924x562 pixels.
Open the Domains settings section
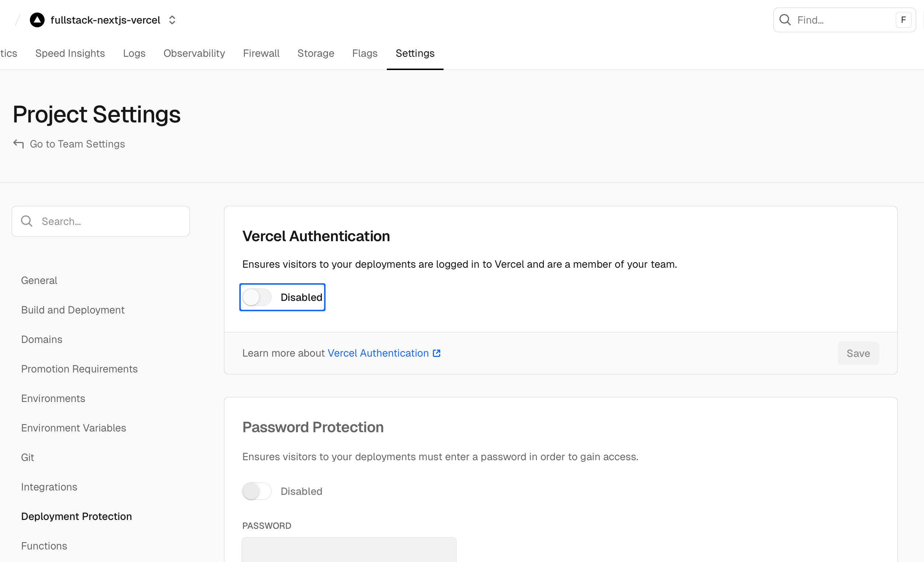pyautogui.click(x=42, y=339)
